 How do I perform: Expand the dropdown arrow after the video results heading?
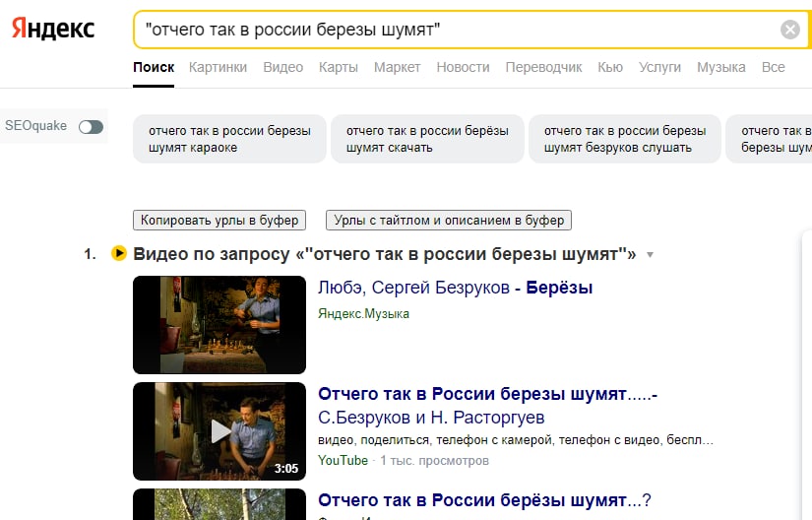click(650, 255)
